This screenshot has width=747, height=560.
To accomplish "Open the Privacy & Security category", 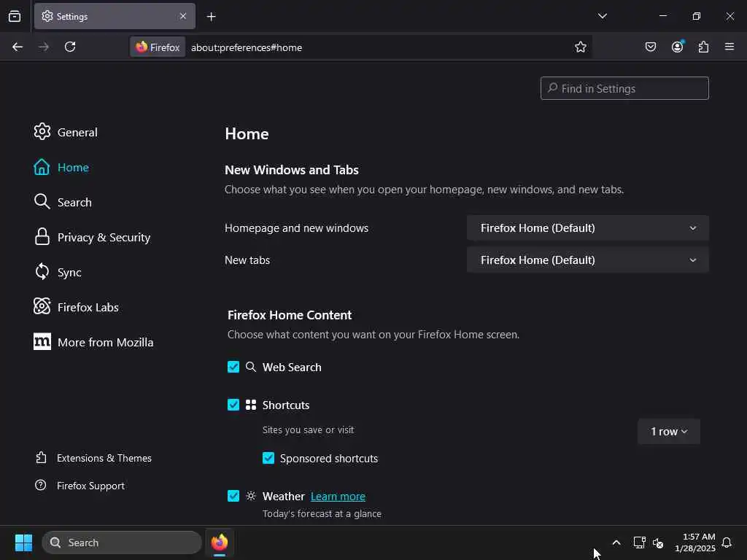I will coord(92,237).
